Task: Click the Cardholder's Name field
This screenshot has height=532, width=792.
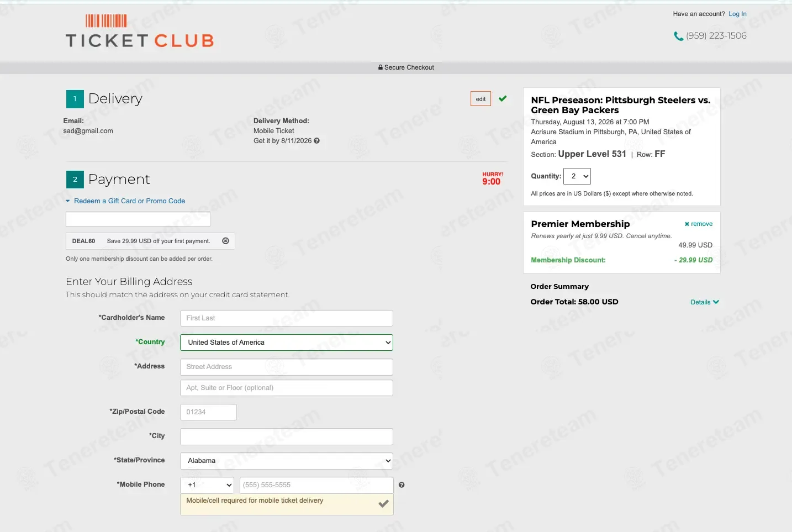Action: [287, 318]
